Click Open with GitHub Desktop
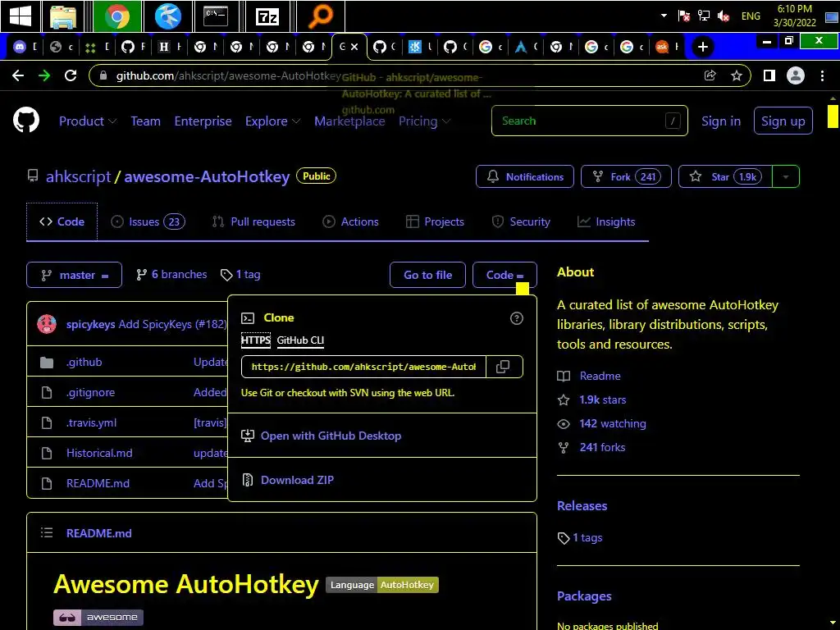The image size is (840, 630). [x=331, y=436]
